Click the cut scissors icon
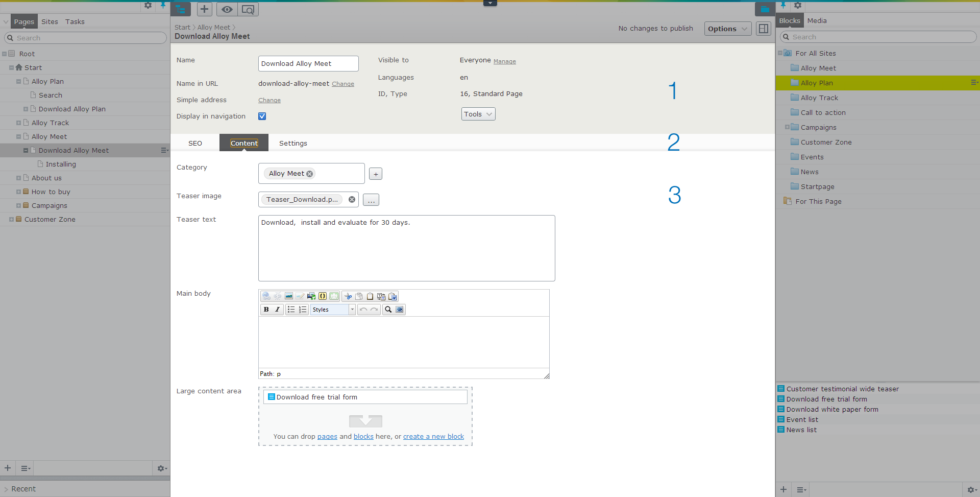 click(x=348, y=296)
